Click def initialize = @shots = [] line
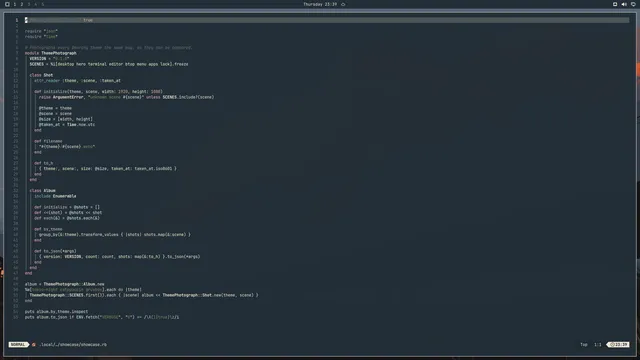This screenshot has height=360, width=640. (x=67, y=207)
